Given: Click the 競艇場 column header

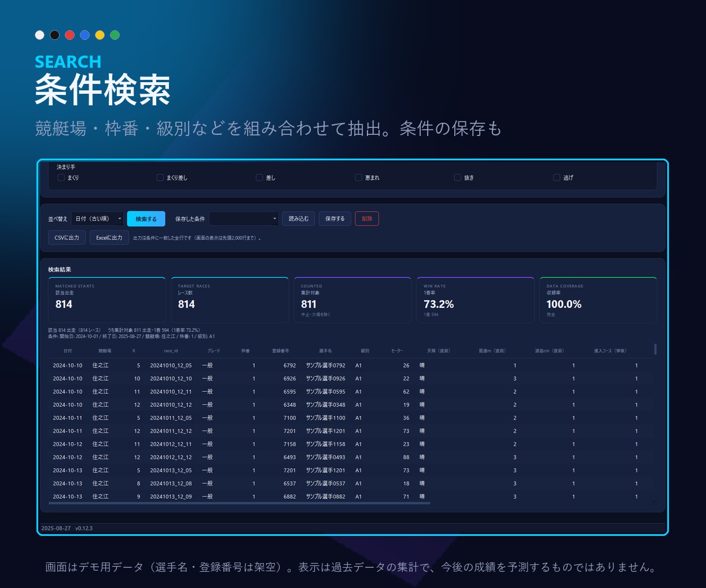Looking at the screenshot, I should click(x=105, y=351).
